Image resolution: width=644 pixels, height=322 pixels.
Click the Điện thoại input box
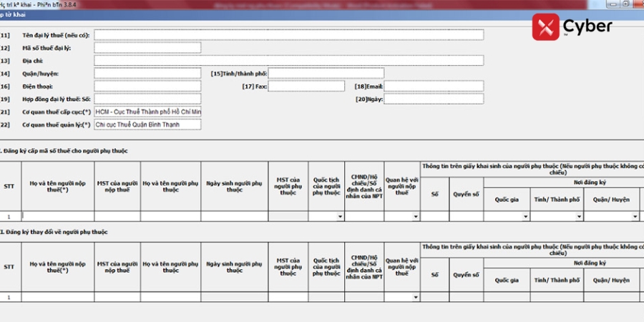tap(147, 87)
